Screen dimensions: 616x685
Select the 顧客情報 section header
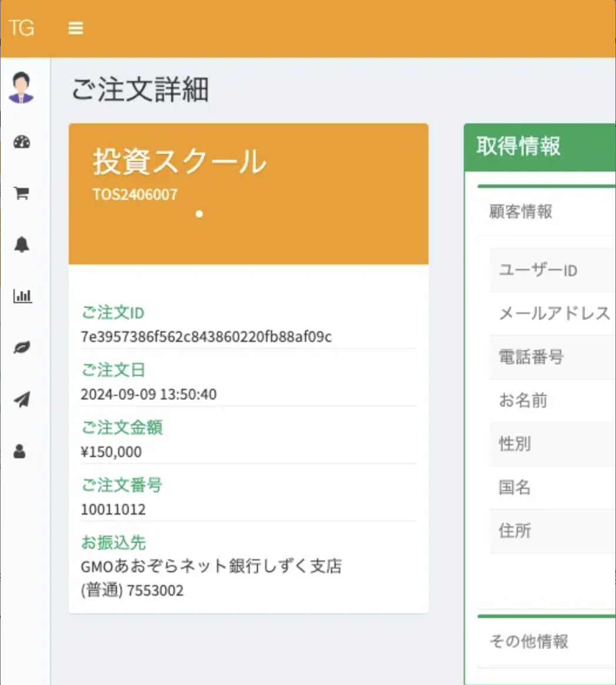(x=521, y=212)
